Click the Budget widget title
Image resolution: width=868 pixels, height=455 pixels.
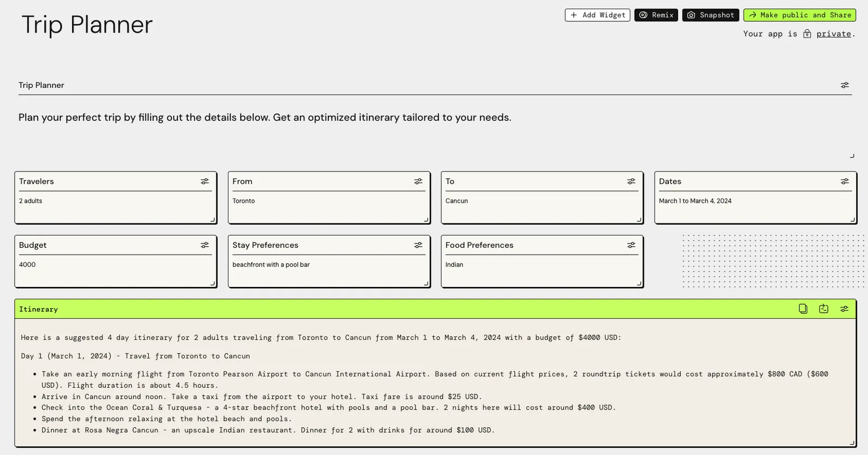coord(33,245)
